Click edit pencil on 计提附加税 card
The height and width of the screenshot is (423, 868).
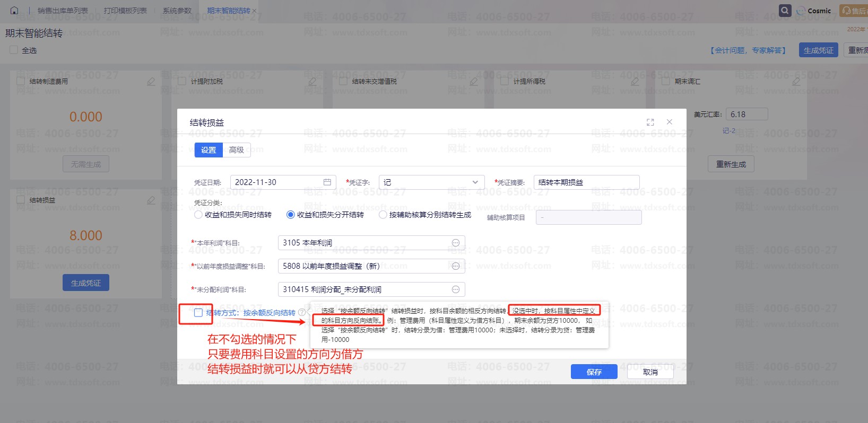coord(313,82)
